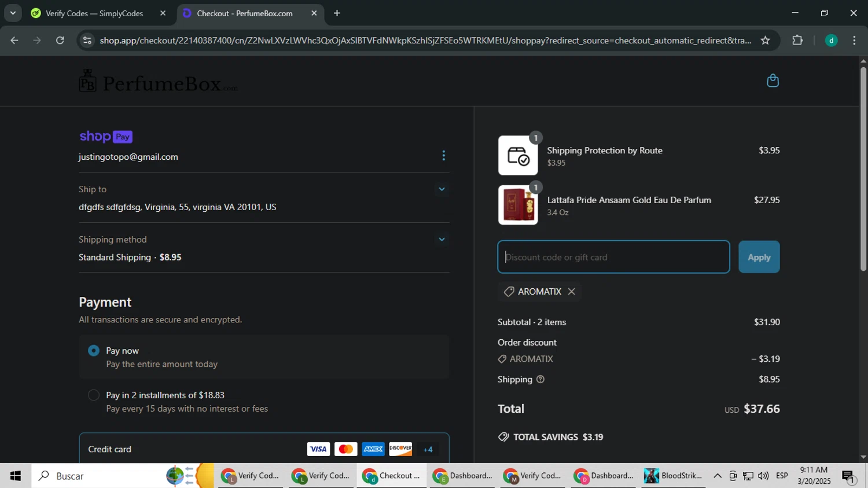This screenshot has height=488, width=868.
Task: Open the browser extensions puzzle icon
Action: click(x=797, y=41)
